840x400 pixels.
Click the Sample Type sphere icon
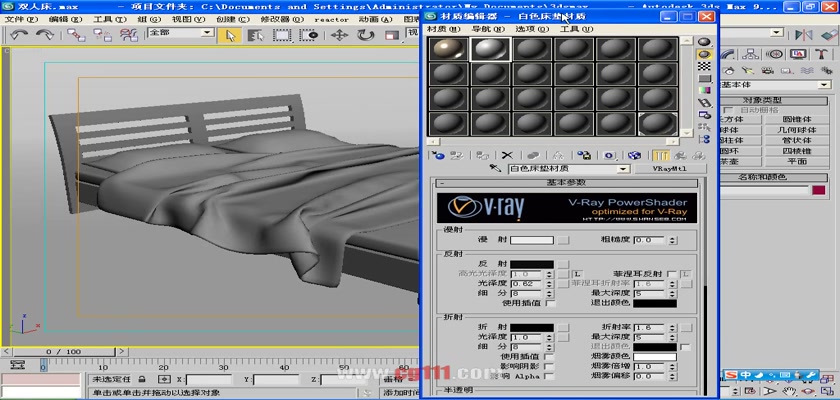click(x=704, y=42)
